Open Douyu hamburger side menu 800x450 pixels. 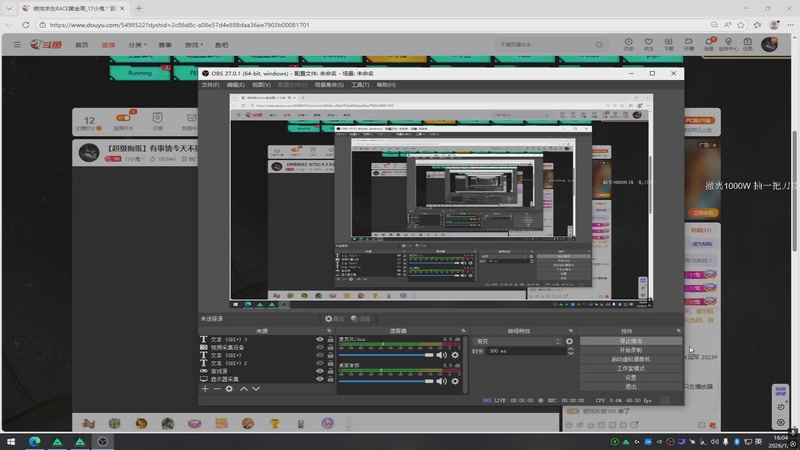(17, 45)
